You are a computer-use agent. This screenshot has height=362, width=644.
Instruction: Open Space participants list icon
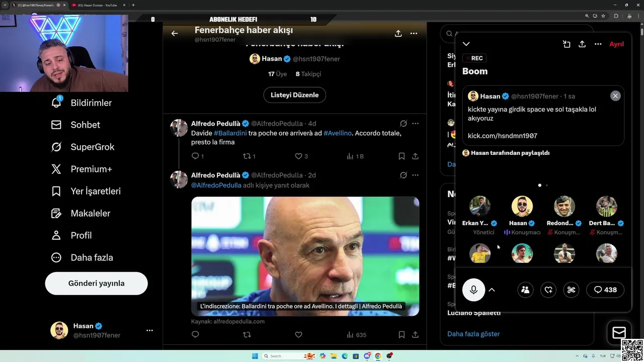[x=525, y=290]
